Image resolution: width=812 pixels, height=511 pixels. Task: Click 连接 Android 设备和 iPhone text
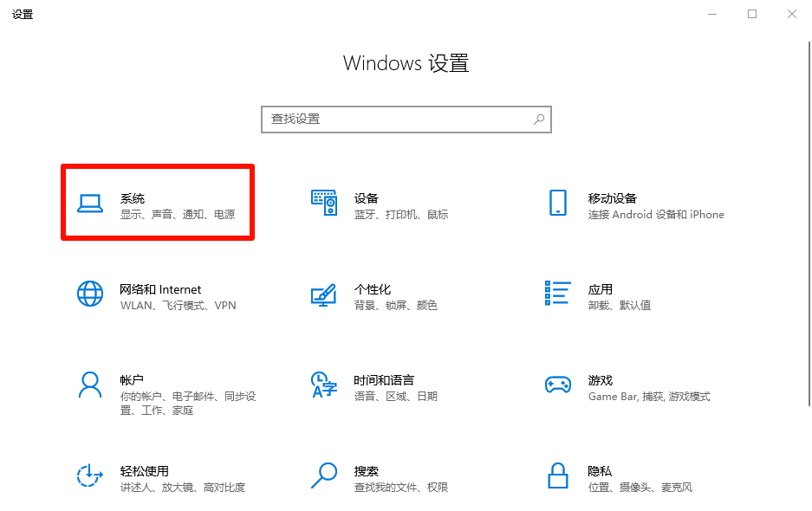click(656, 214)
